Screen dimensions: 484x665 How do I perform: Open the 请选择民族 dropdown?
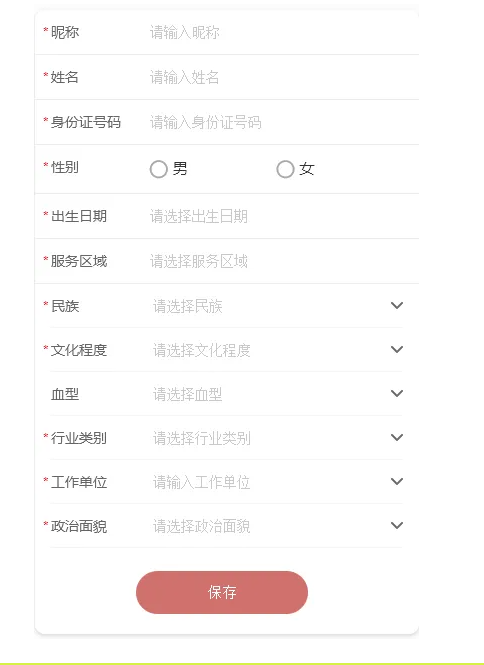pyautogui.click(x=269, y=306)
